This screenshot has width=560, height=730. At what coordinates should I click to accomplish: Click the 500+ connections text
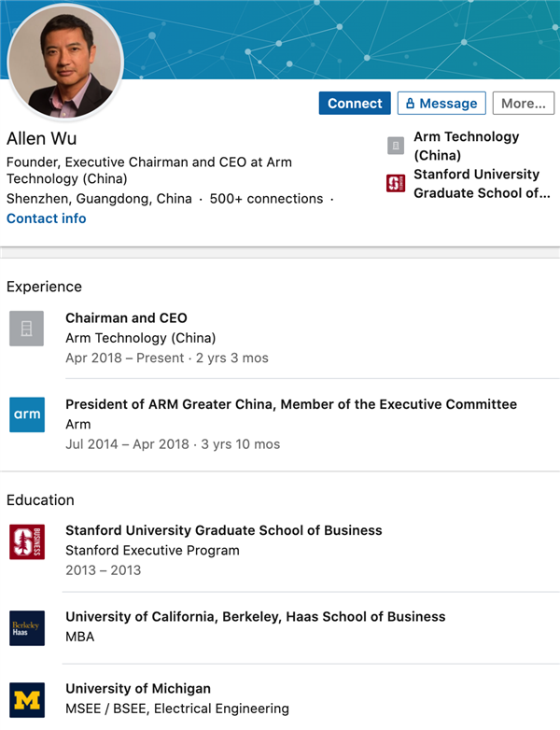(266, 199)
